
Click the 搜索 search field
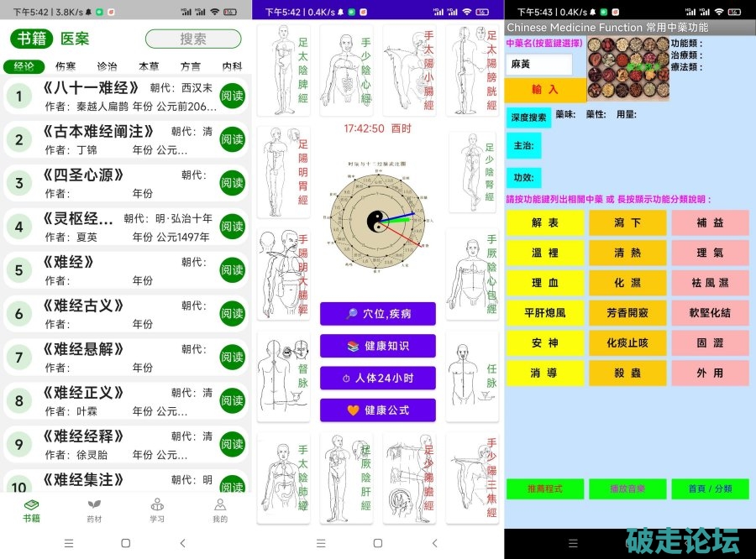[x=193, y=39]
